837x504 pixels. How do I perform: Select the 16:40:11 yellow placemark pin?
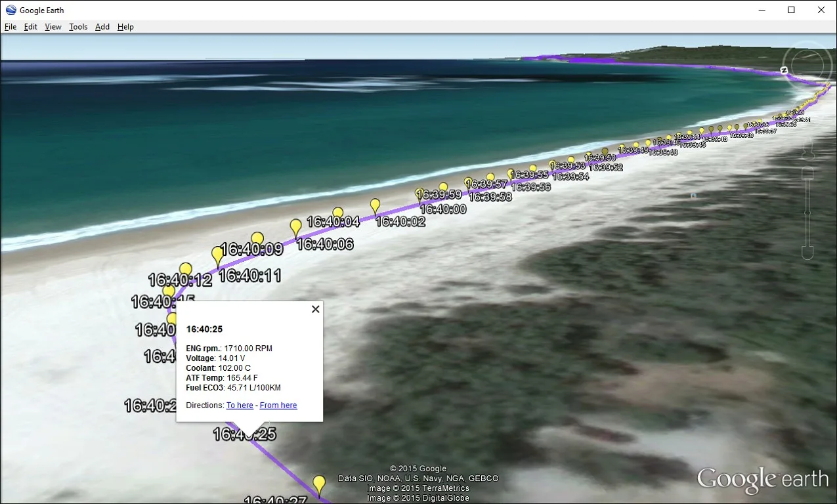(217, 257)
